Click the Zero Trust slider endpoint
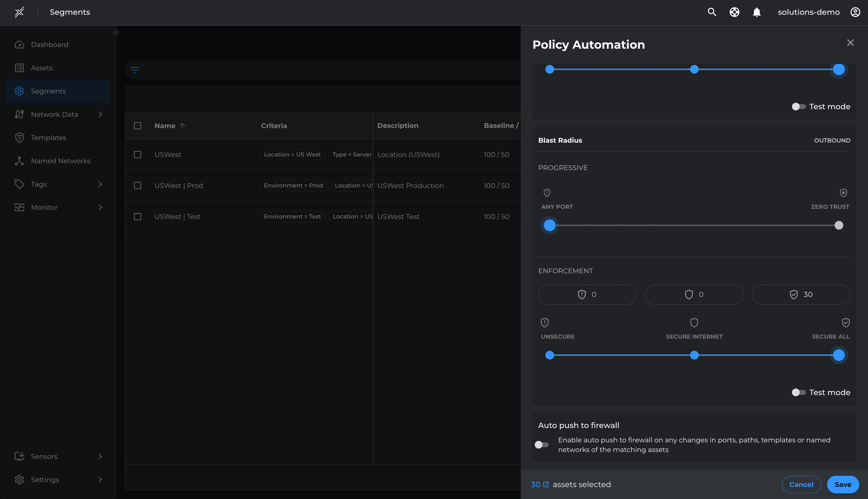Viewport: 868px width, 499px height. [x=838, y=225]
